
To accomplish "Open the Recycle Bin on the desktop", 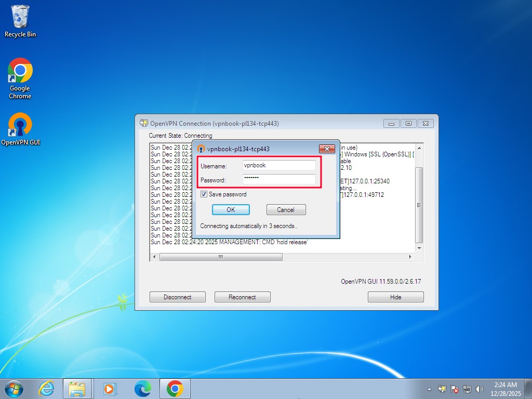I will click(x=20, y=21).
